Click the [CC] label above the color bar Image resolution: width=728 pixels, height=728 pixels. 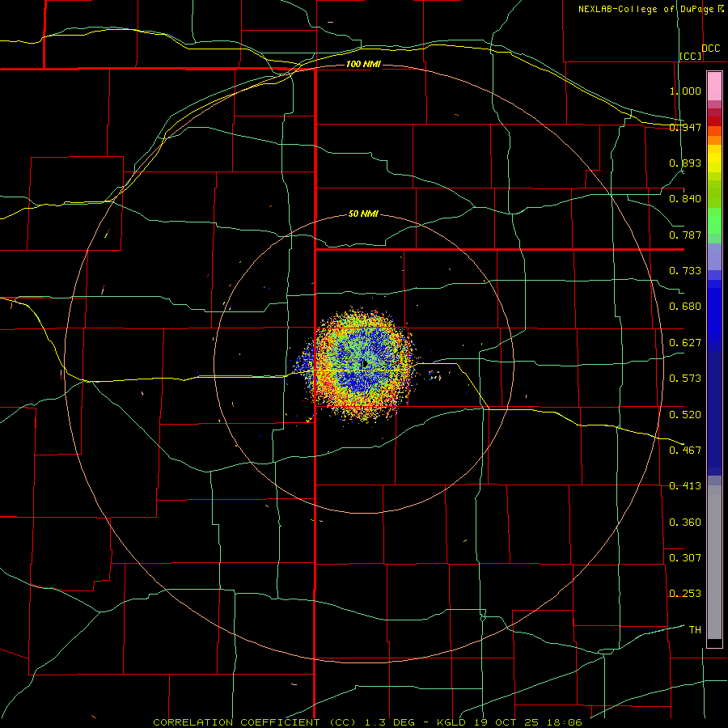point(691,56)
